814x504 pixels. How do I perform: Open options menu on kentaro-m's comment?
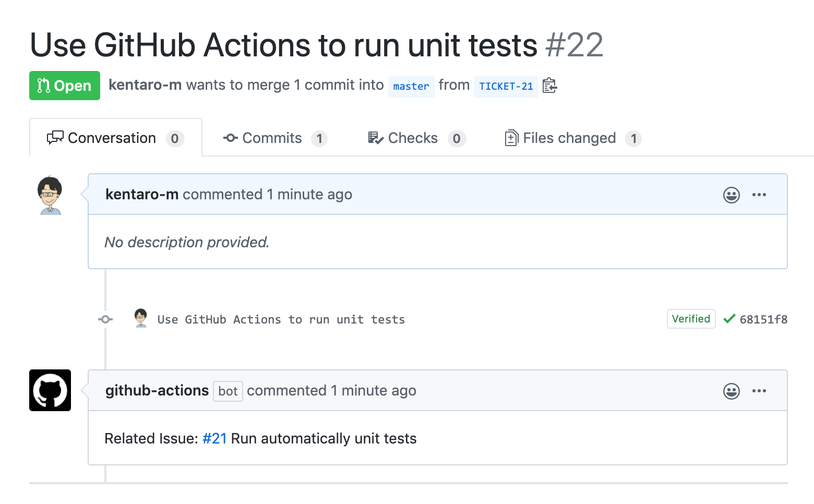pyautogui.click(x=759, y=195)
